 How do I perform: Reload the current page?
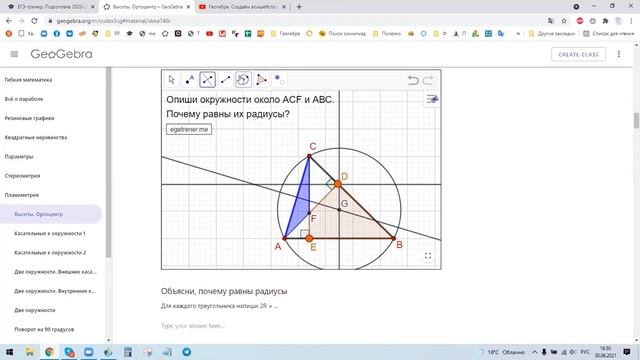coord(34,20)
